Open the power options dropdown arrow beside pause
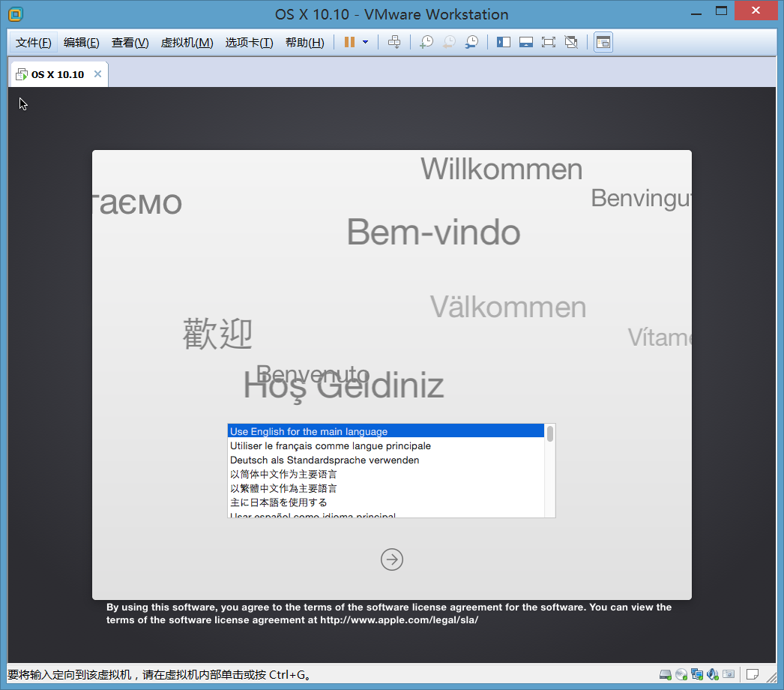Screen dimensions: 784x690 (x=366, y=42)
